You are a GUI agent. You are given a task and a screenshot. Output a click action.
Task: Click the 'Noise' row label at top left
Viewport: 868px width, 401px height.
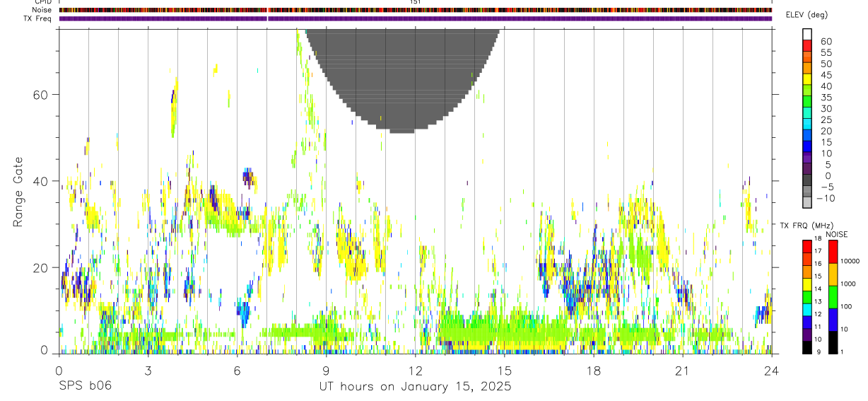42,10
